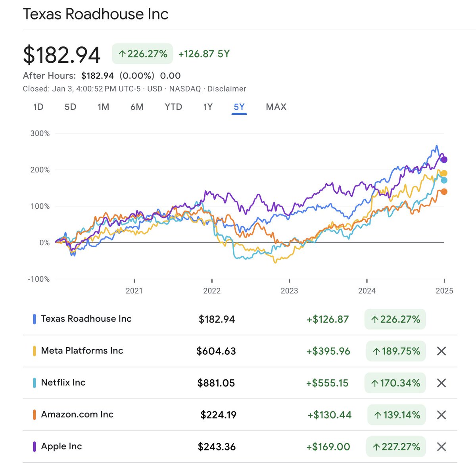
Task: Click the +126.87 5Y header text
Action: click(x=204, y=54)
